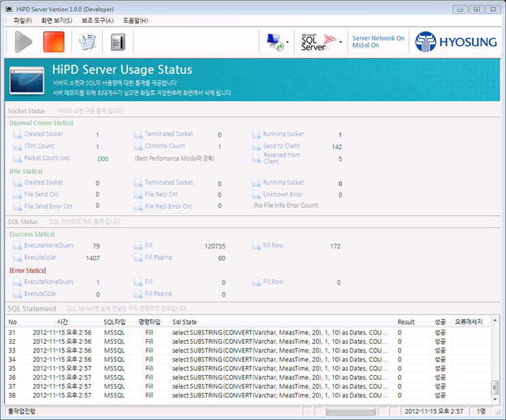Open dropdown arrow beside network computer icon
Viewport: 506px width, 420px height.
point(287,42)
